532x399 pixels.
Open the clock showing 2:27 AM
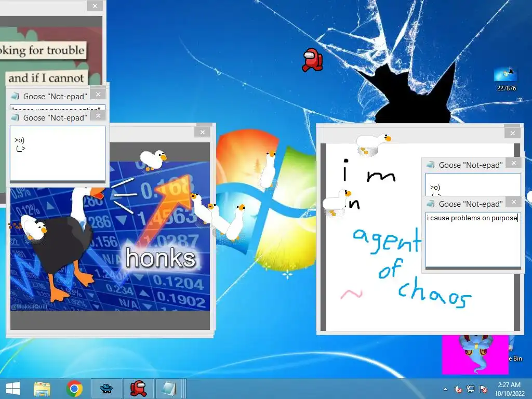point(509,385)
